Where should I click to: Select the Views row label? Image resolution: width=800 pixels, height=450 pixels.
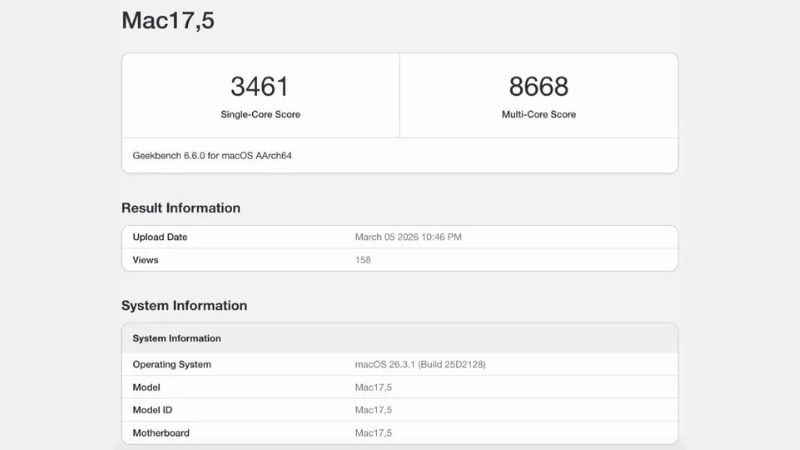click(x=146, y=260)
